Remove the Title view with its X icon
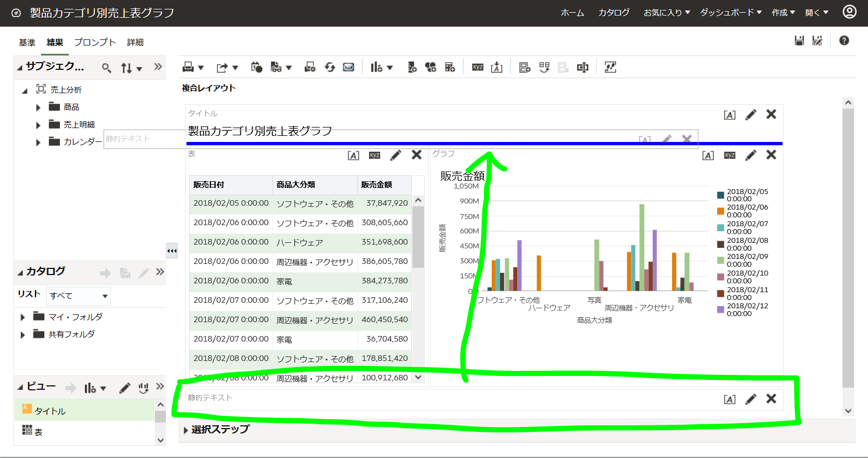The image size is (868, 458). [x=771, y=114]
